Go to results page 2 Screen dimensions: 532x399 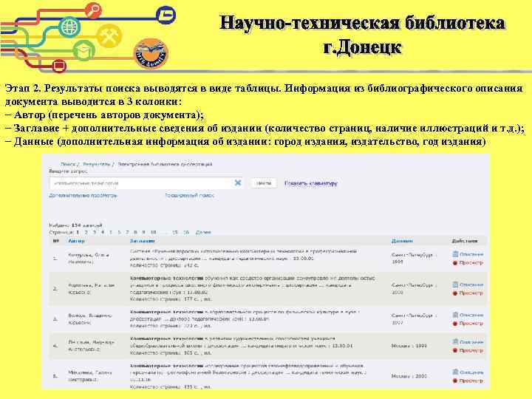[x=86, y=233]
